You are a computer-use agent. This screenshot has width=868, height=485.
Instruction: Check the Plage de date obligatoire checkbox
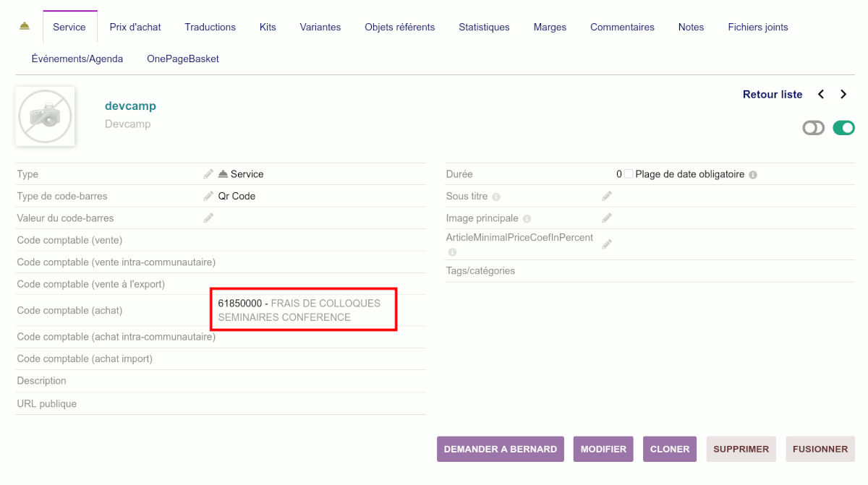click(x=629, y=174)
